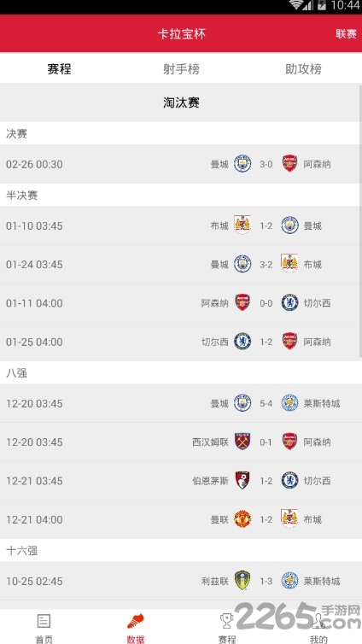362x644 pixels.
Task: Open the 联赛 league selector
Action: point(346,34)
